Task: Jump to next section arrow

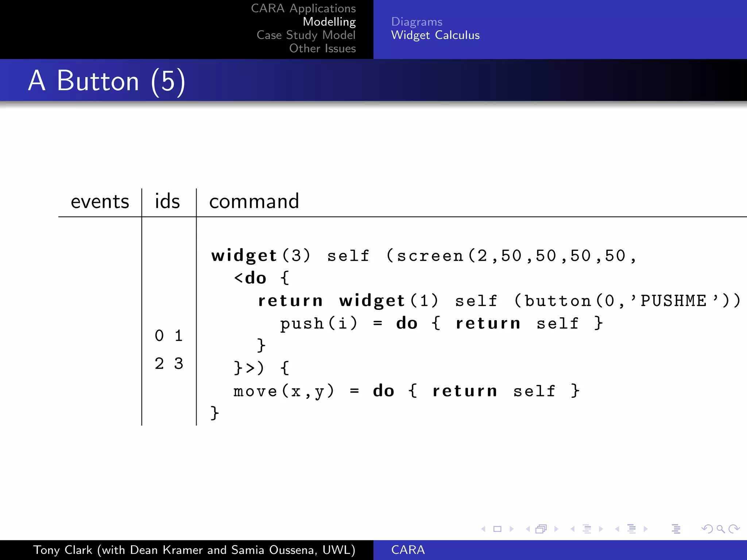Action: pos(646,529)
